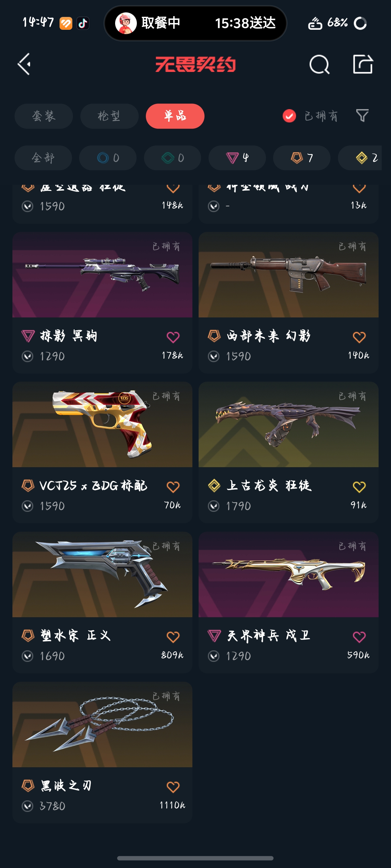Favorite the 西部未来 幻影 heart icon
The height and width of the screenshot is (868, 391).
pyautogui.click(x=359, y=337)
